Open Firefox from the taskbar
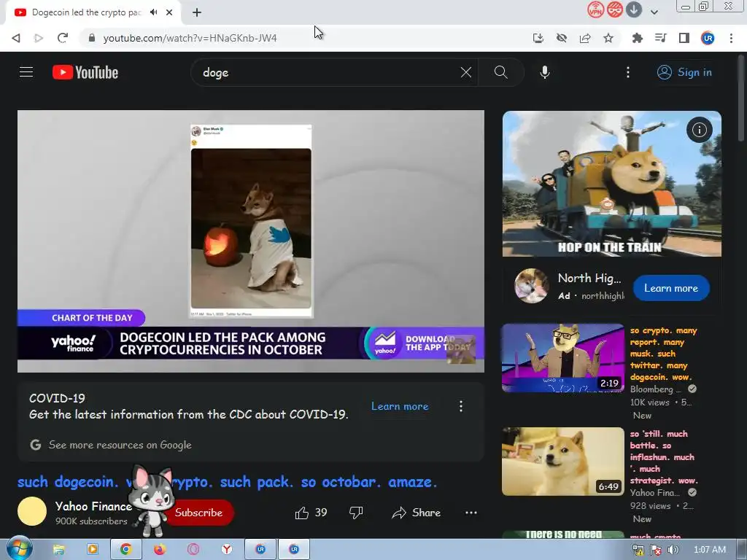The width and height of the screenshot is (747, 560). 159,550
